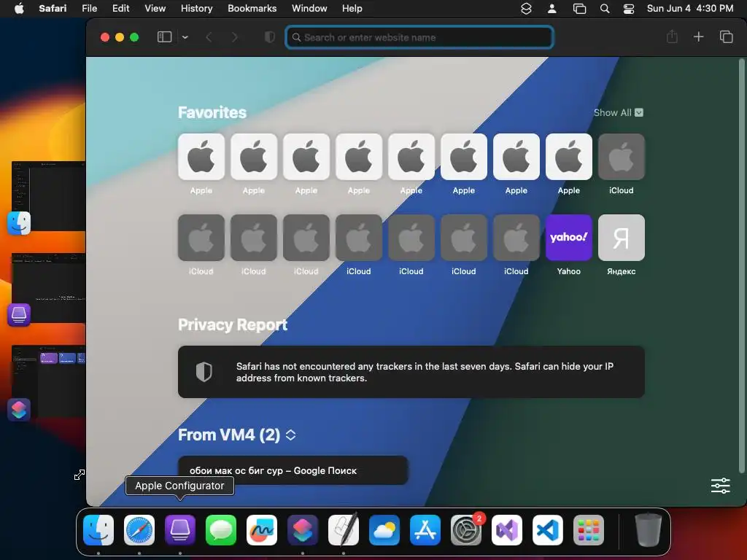Switch to Finder window in Stage Manager

point(49,196)
